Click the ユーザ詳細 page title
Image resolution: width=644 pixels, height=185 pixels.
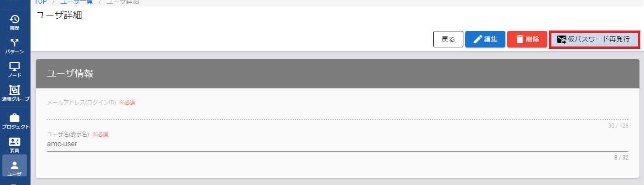pyautogui.click(x=59, y=15)
